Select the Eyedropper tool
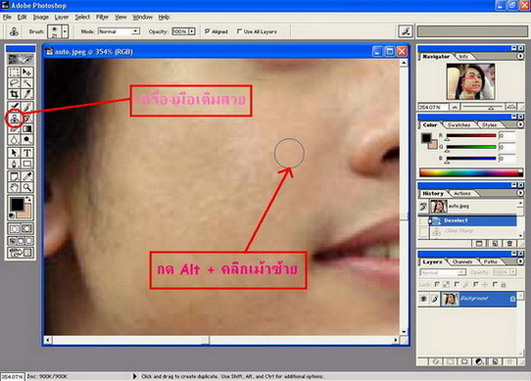The height and width of the screenshot is (381, 531). (x=27, y=176)
